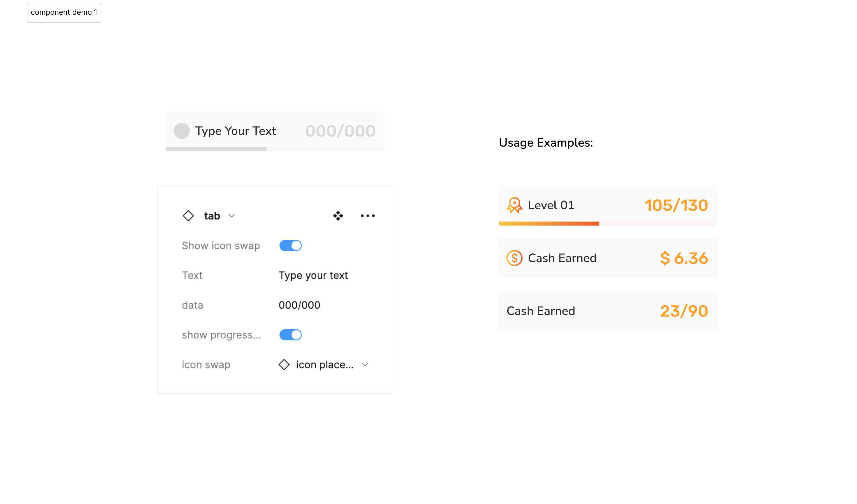Click the gray placeholder progress bar
857x504 pixels.
click(x=216, y=149)
